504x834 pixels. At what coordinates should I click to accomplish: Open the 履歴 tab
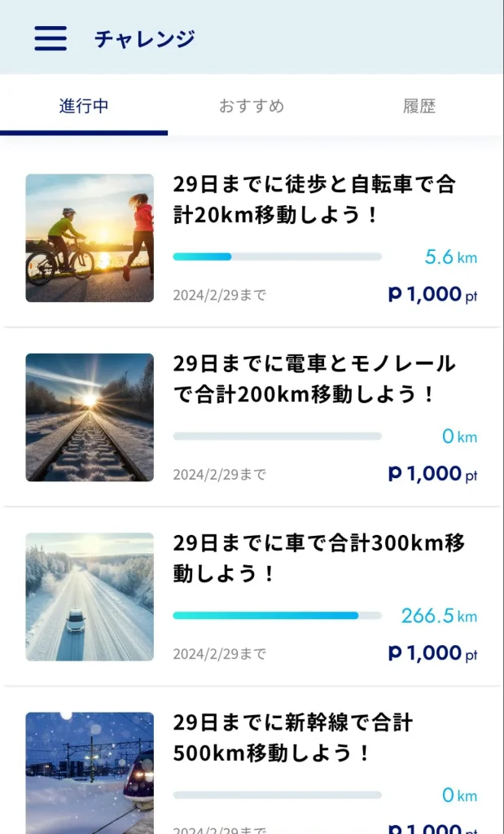pyautogui.click(x=419, y=106)
